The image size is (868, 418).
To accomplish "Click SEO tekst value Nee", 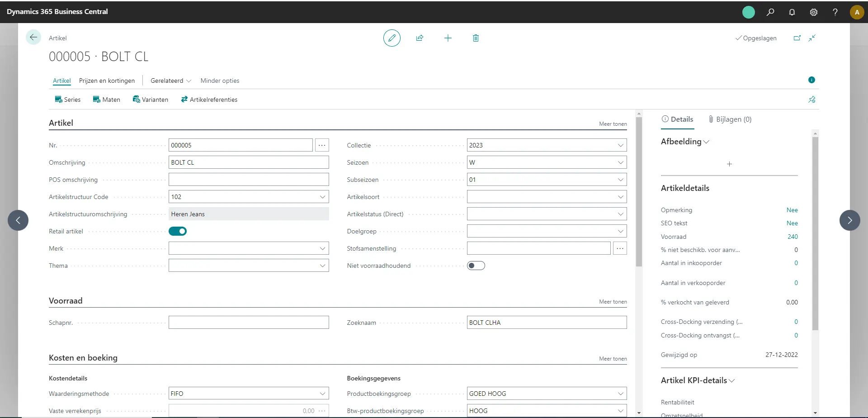I will tap(792, 223).
